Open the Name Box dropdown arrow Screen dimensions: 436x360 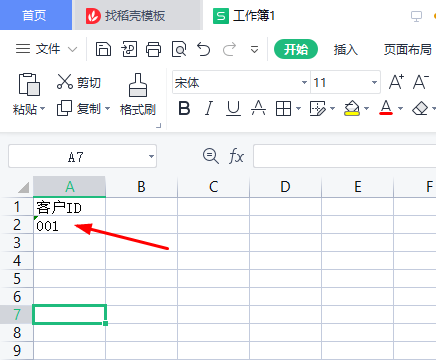(151, 156)
